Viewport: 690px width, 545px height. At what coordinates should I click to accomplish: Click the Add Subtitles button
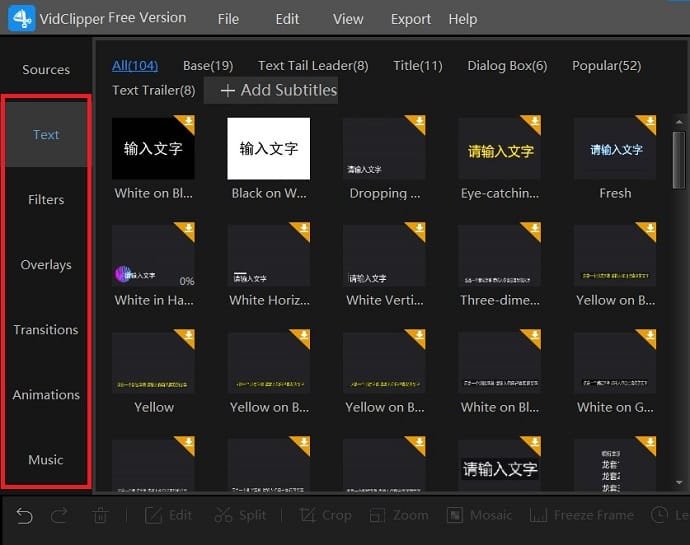271,90
